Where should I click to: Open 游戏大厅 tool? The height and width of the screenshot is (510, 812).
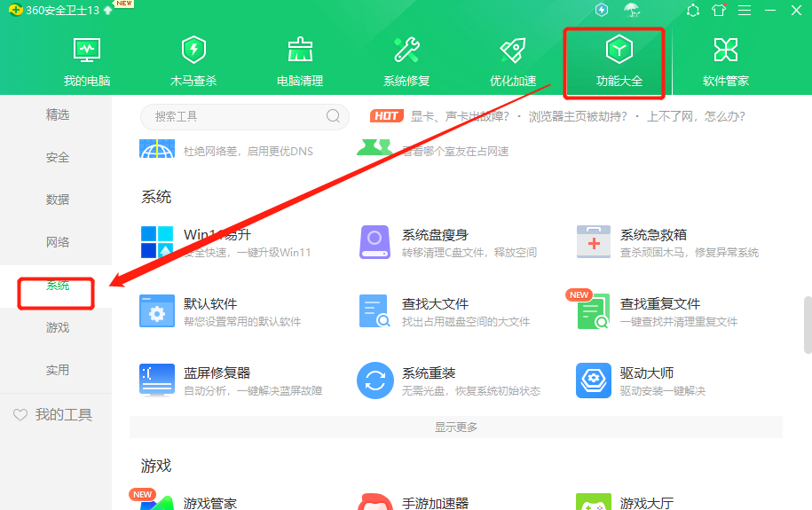647,503
